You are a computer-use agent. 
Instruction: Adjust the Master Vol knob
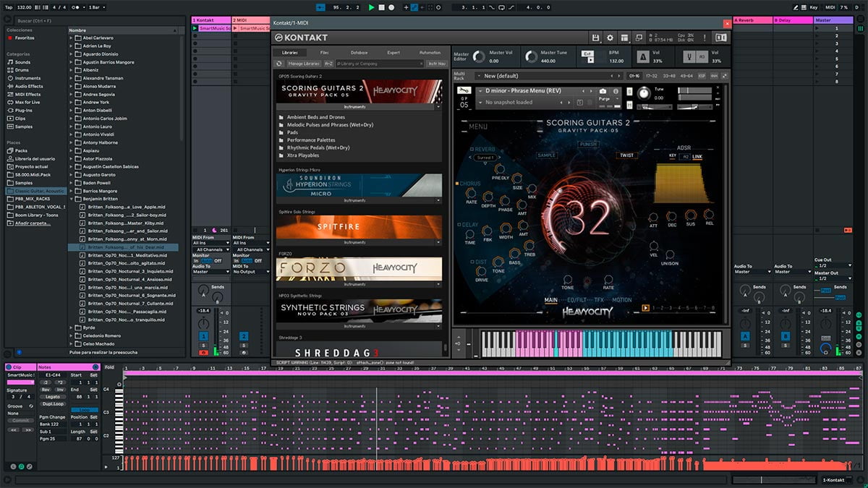point(478,56)
